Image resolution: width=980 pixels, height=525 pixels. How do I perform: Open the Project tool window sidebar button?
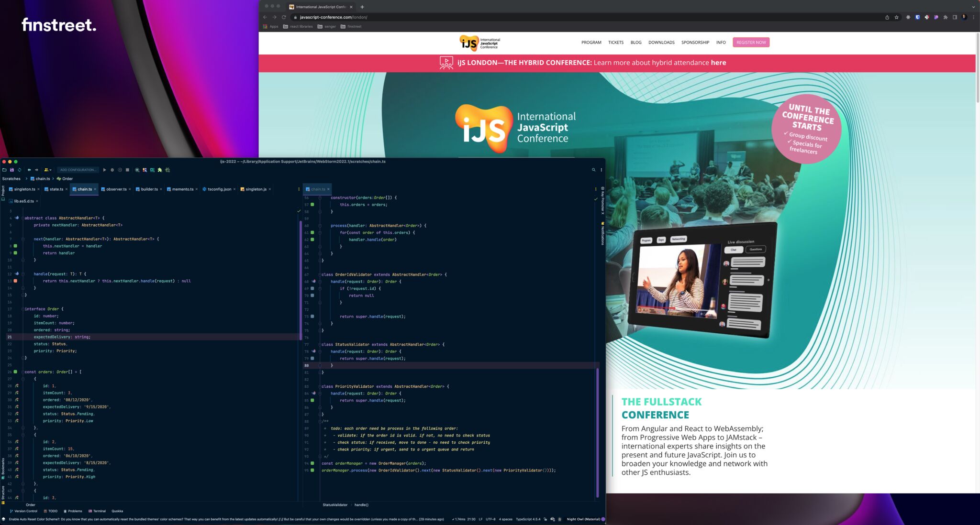pyautogui.click(x=3, y=192)
